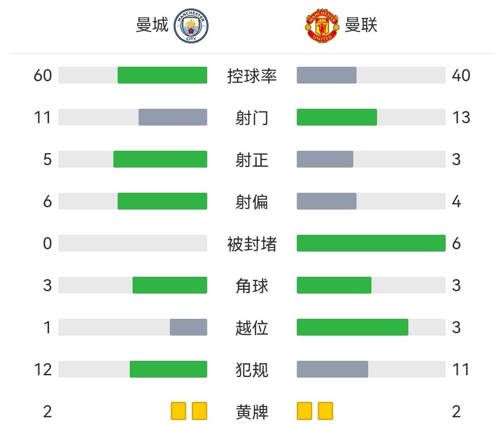Viewport: 504px width, 428px height.
Task: Click Manchester United's green 越位 offside bar
Action: pyautogui.click(x=352, y=327)
